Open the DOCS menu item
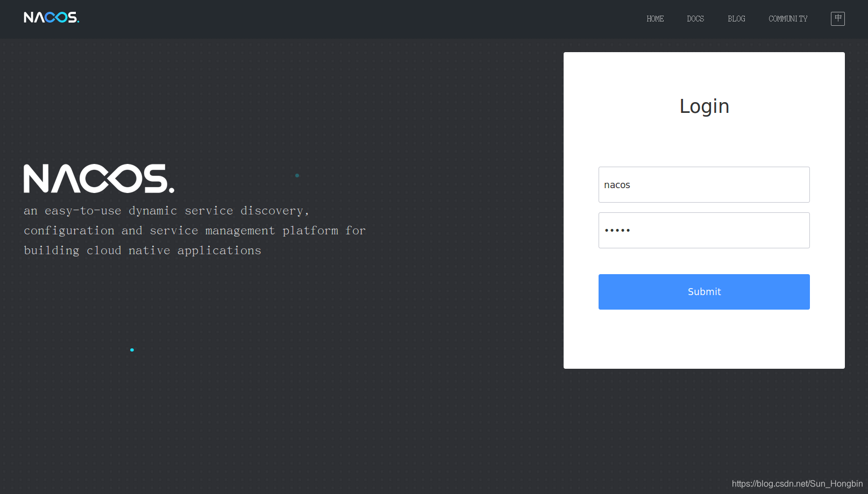 [695, 19]
